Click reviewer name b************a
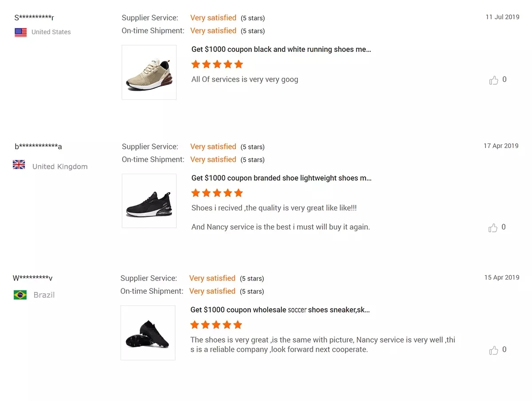 coord(38,147)
